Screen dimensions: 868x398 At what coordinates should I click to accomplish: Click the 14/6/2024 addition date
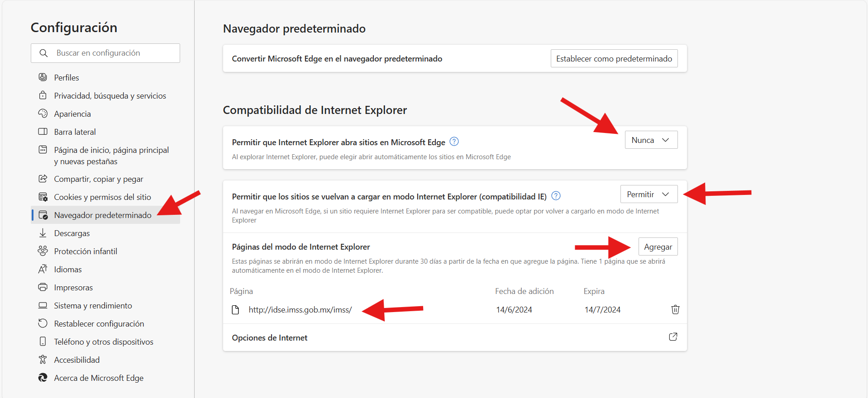(514, 310)
